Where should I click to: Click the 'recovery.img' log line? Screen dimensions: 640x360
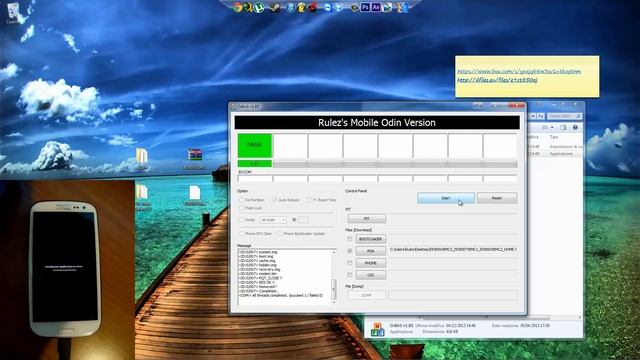click(260, 269)
